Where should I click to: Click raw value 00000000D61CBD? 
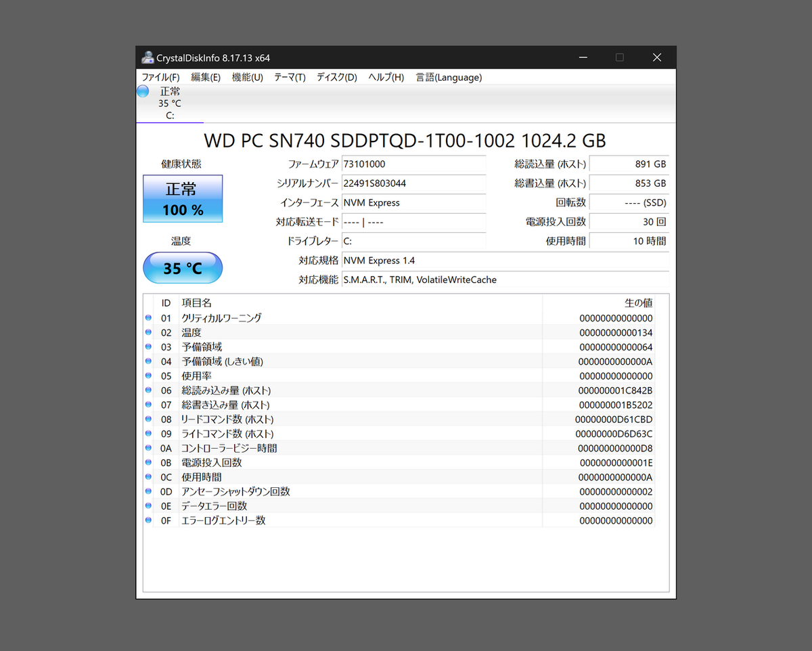click(614, 420)
